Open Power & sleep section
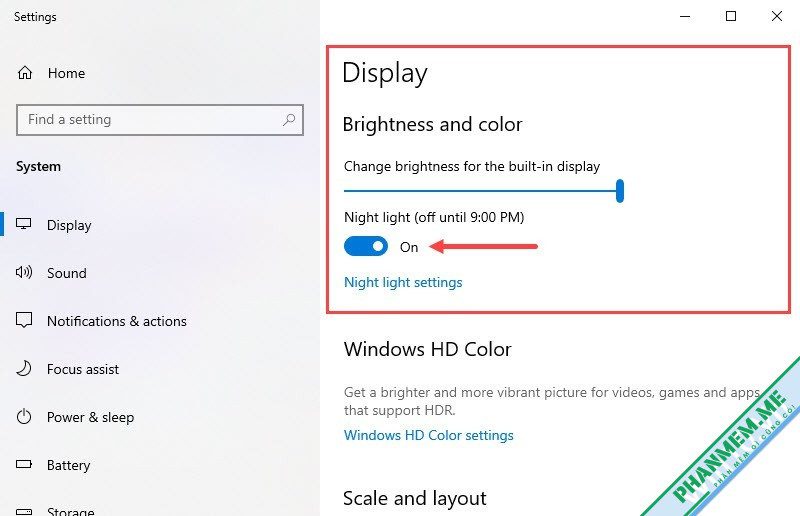 tap(90, 417)
